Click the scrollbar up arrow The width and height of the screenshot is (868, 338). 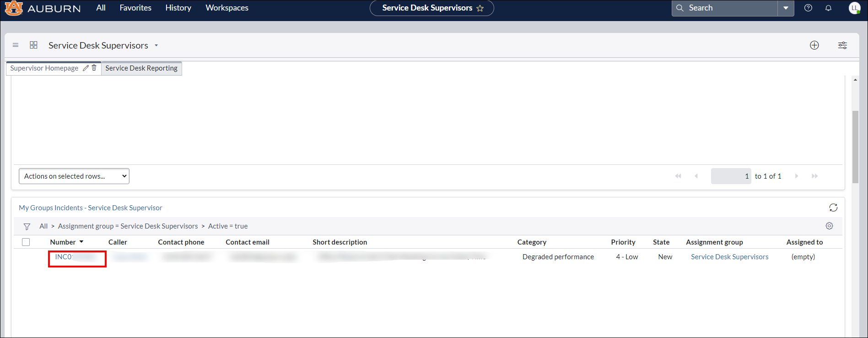pos(855,80)
